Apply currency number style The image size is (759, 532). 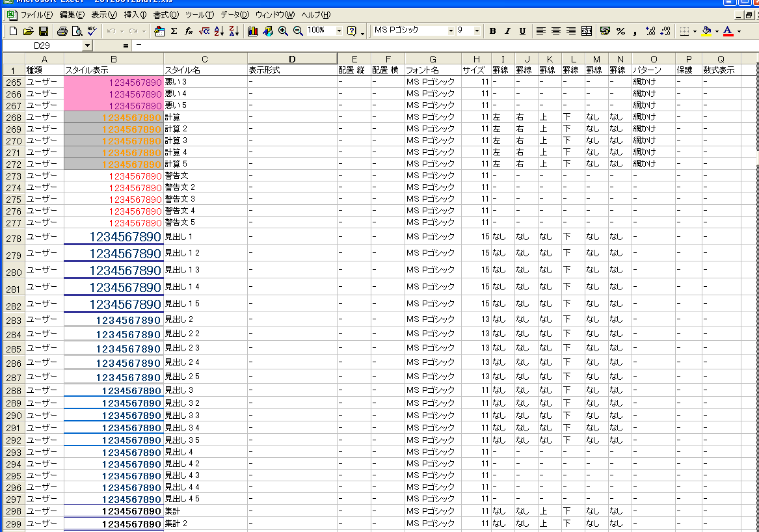click(x=605, y=31)
